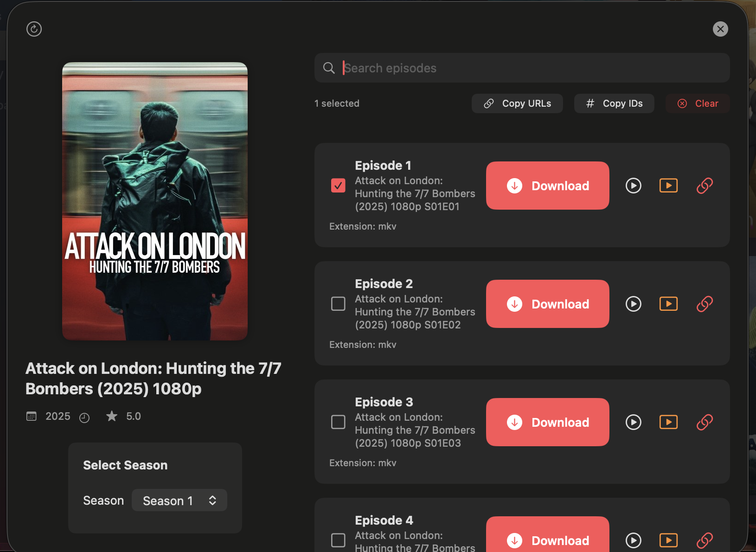Check the Episode 3 checkbox
Image resolution: width=756 pixels, height=552 pixels.
338,422
